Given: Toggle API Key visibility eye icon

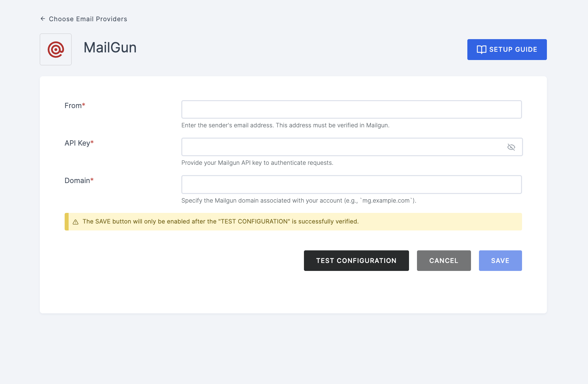Looking at the screenshot, I should click(x=511, y=147).
